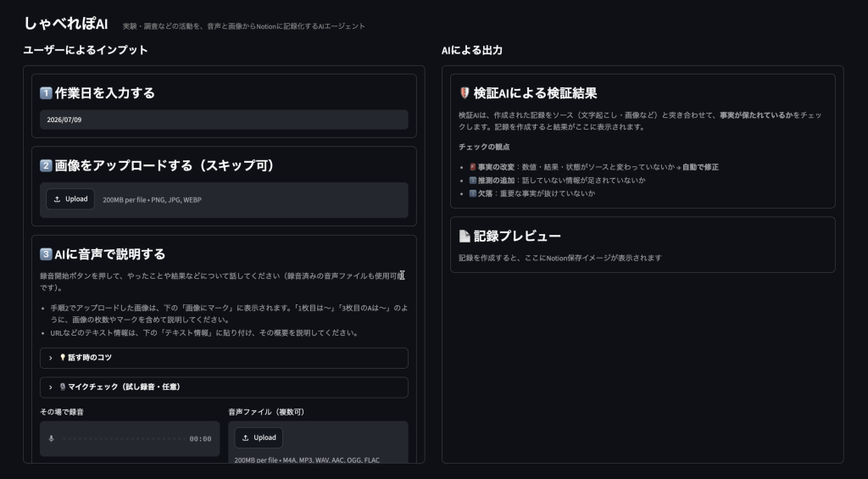Click the microphone icon beside マイクチェック
The width and height of the screenshot is (868, 479).
tap(63, 387)
